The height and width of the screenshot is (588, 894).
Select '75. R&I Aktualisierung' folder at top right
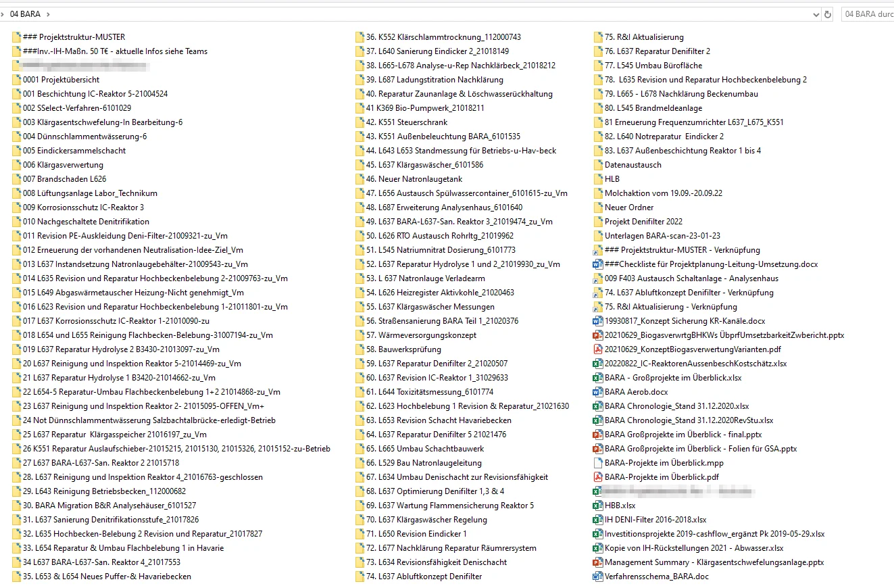click(x=644, y=37)
